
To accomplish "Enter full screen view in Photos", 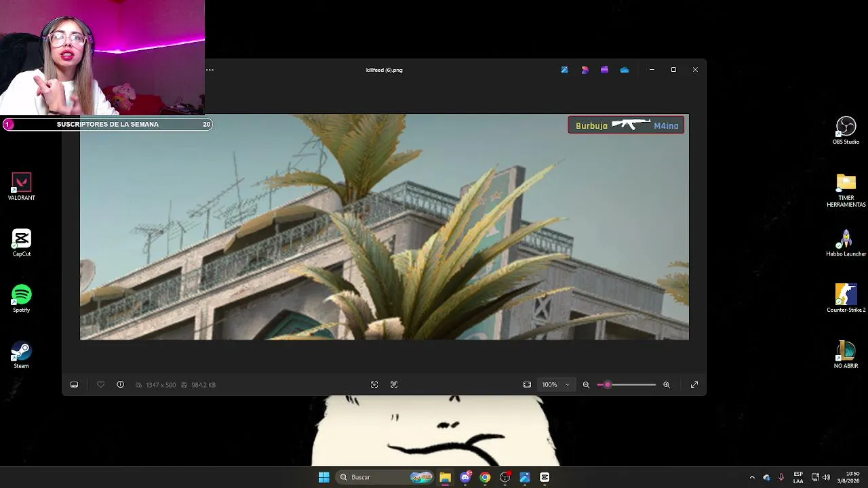I will tap(694, 385).
